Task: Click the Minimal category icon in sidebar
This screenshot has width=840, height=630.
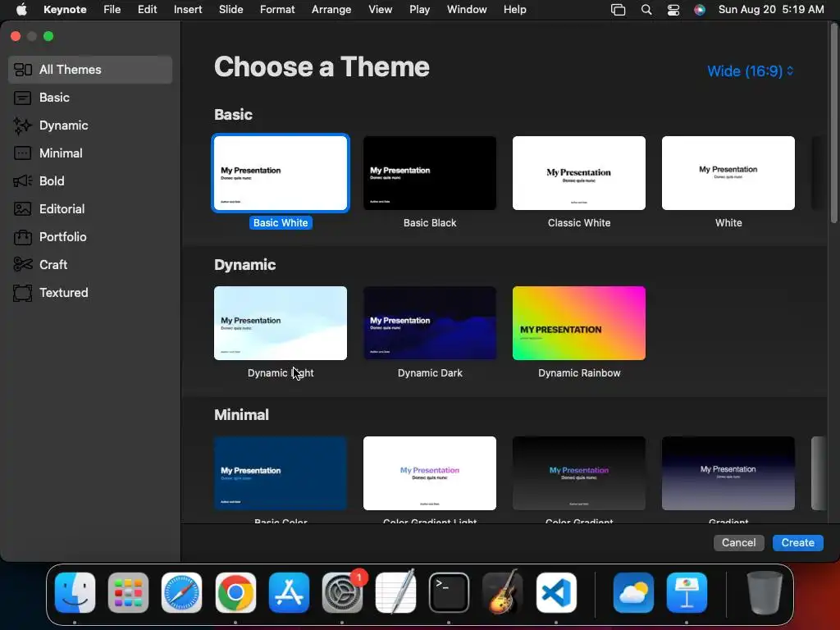Action: [22, 153]
